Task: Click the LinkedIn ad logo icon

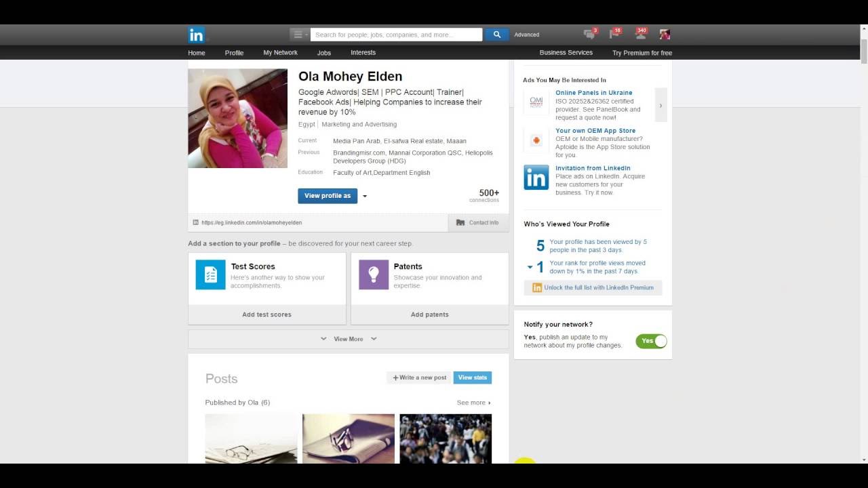Action: (536, 178)
